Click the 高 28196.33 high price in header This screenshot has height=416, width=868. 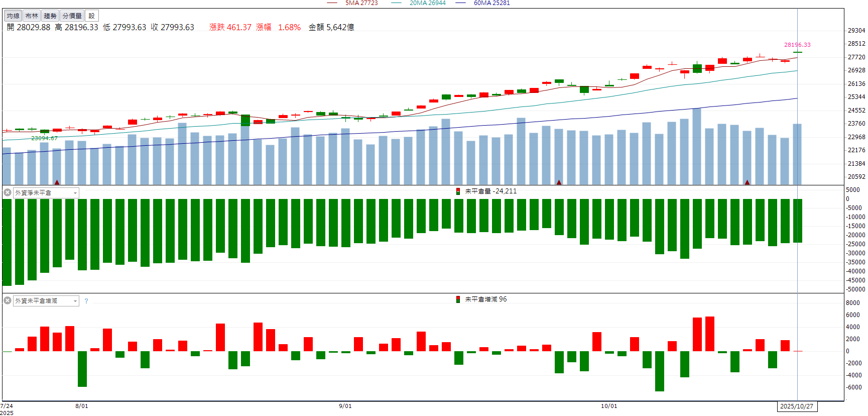[x=76, y=27]
